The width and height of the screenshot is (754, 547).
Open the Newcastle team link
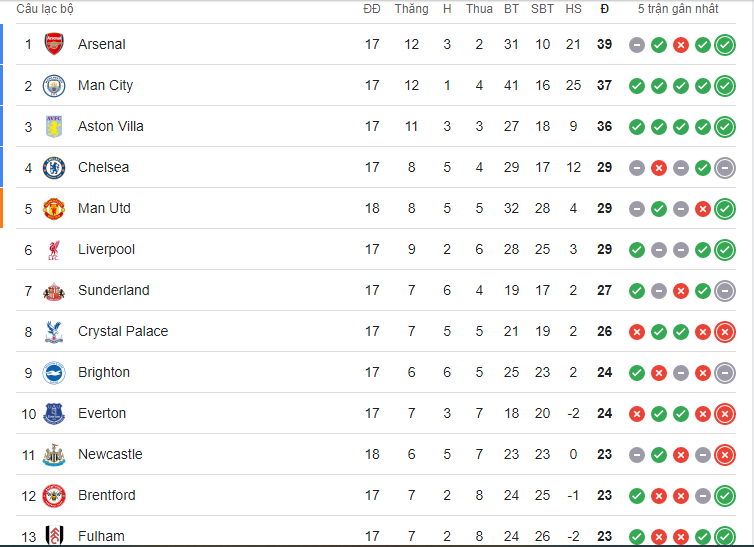(110, 454)
